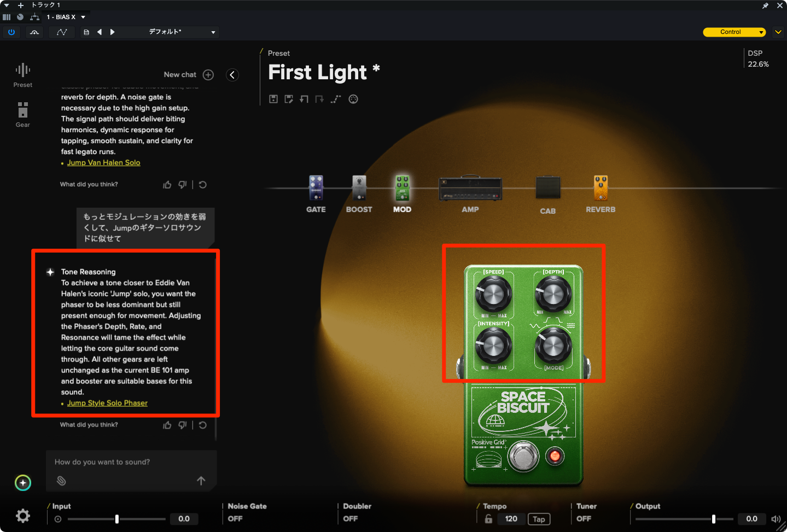
Task: Open the Jump Style Solo Phaser link
Action: coord(107,403)
